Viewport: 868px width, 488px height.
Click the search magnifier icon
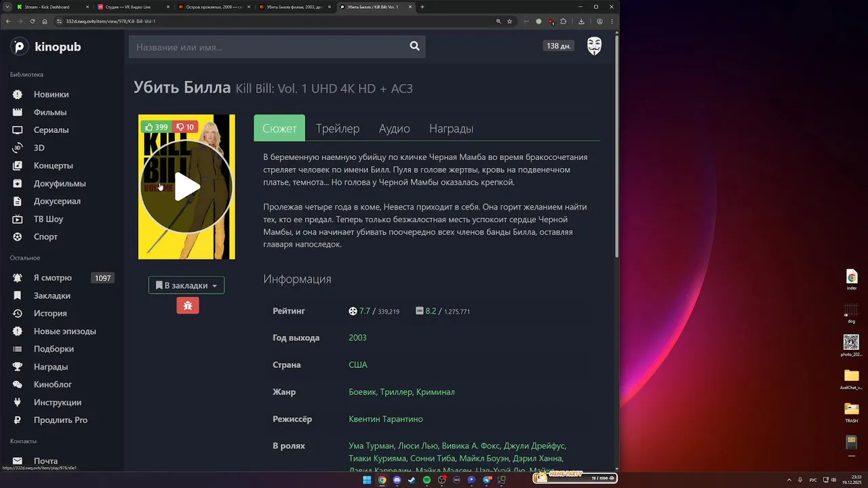click(x=414, y=46)
